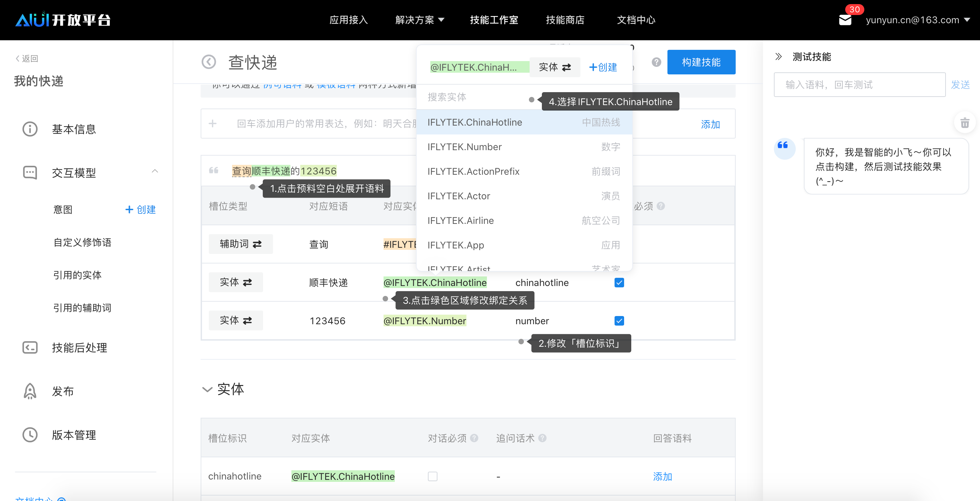
Task: Check 对话必须 box for chinahotline entity
Action: 433,476
